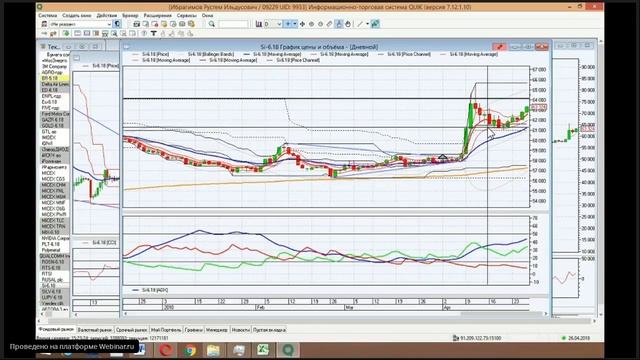Click the Excel icon in taskbar

pyautogui.click(x=263, y=350)
